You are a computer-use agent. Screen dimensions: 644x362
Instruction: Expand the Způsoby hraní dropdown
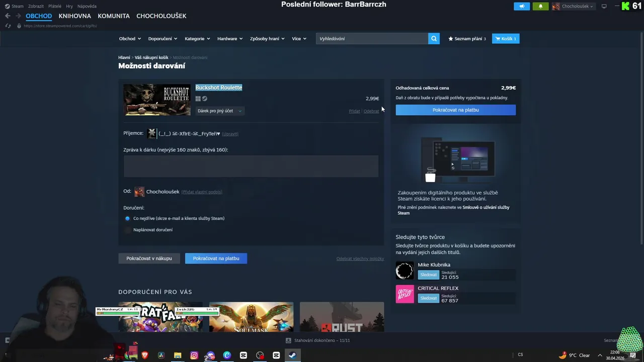[x=267, y=39]
